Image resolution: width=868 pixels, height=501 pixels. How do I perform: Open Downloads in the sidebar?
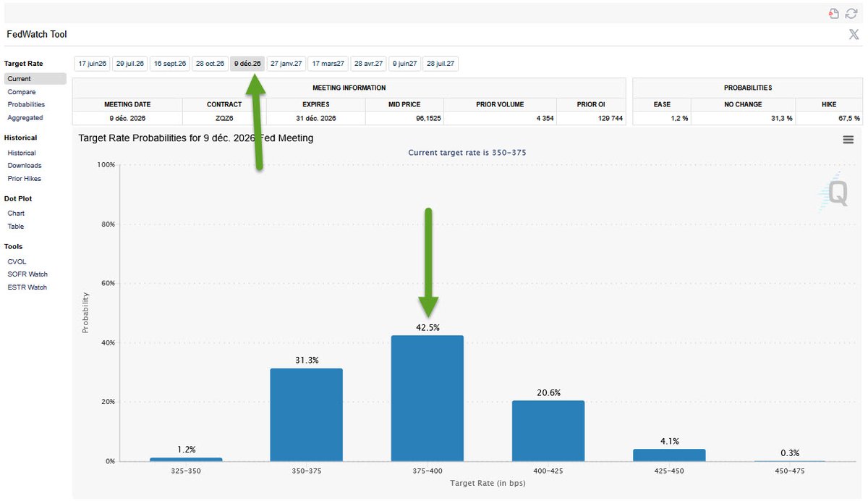[x=25, y=165]
